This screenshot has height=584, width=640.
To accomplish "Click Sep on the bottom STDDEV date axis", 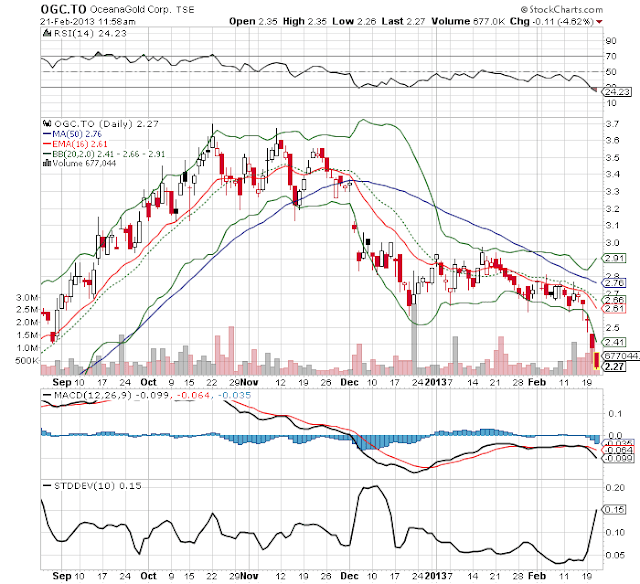I will coord(62,576).
